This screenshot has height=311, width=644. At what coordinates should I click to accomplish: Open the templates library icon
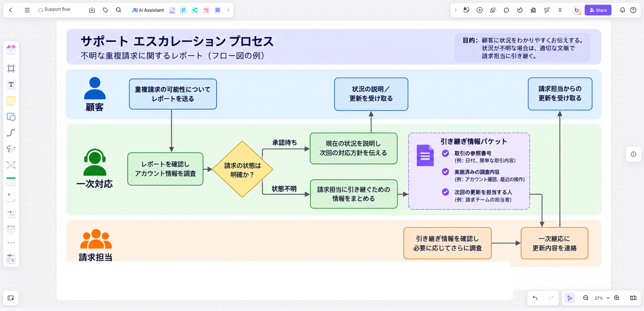tap(11, 49)
